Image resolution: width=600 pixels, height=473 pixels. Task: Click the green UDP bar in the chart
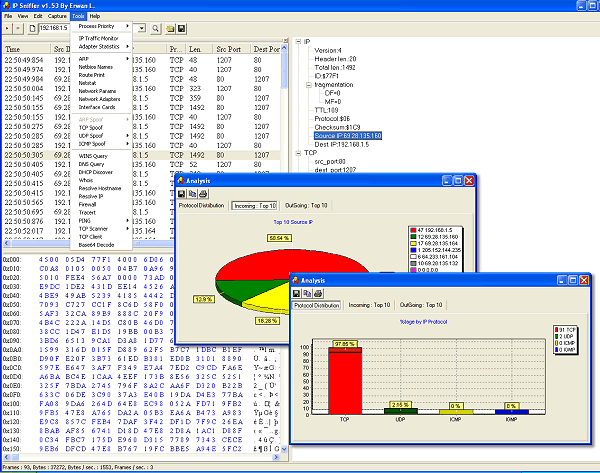pos(401,411)
